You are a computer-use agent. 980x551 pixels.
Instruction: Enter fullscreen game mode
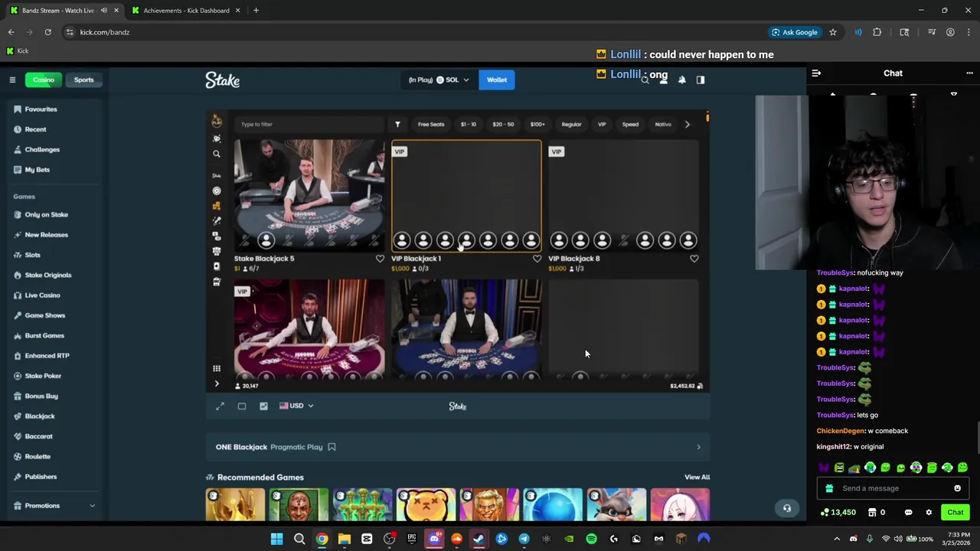[x=220, y=406]
